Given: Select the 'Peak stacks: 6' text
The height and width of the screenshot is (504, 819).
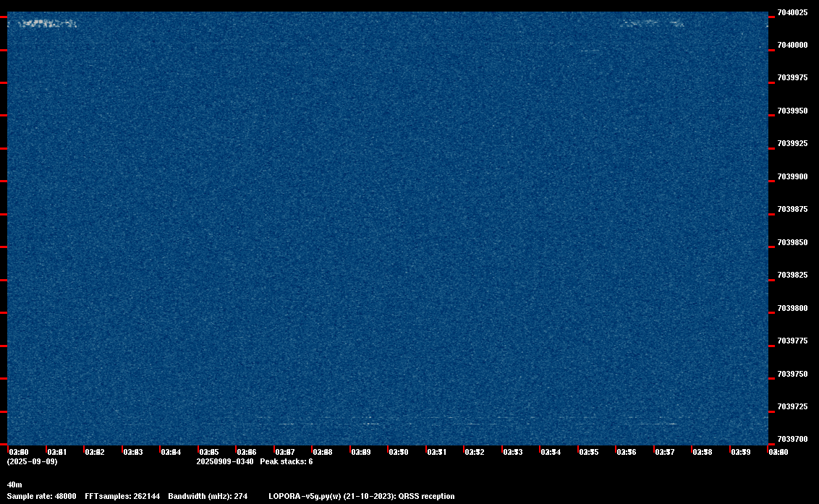Looking at the screenshot, I should pyautogui.click(x=287, y=461).
